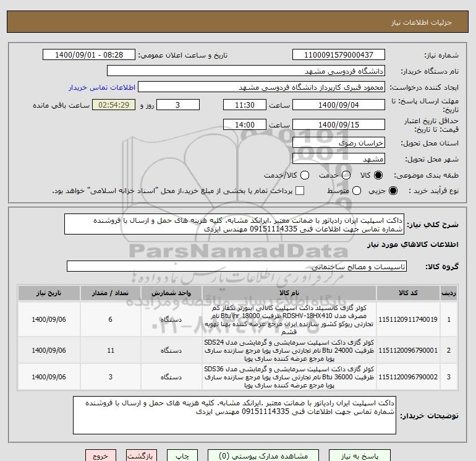Click the تاریخ نیاز column header
Screen dimensions: 476x461
point(49,293)
